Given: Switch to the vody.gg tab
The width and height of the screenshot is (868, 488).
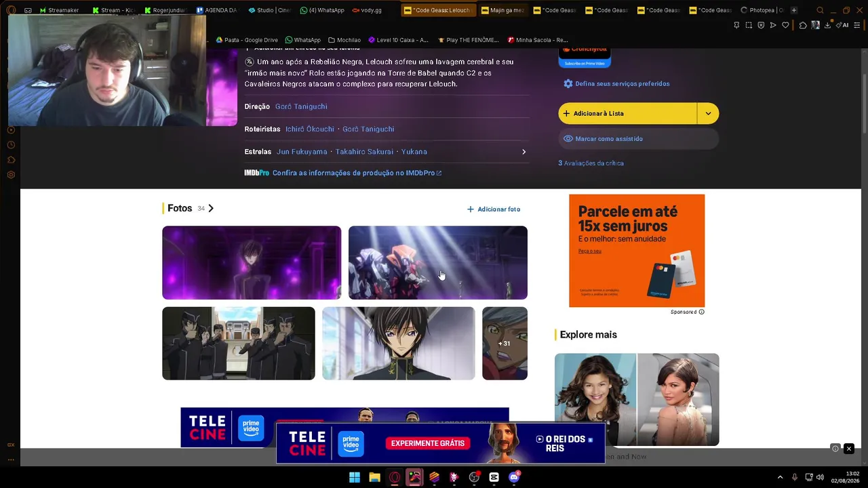Looking at the screenshot, I should 367,10.
